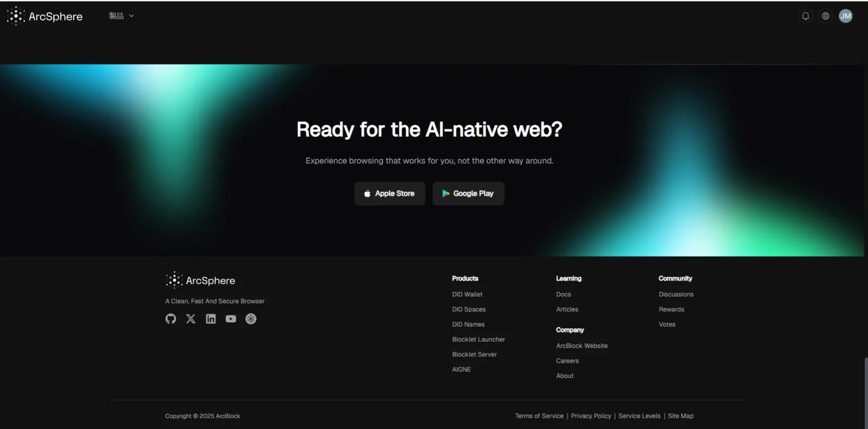The width and height of the screenshot is (868, 429).
Task: Open the YouTube social icon
Action: (231, 319)
